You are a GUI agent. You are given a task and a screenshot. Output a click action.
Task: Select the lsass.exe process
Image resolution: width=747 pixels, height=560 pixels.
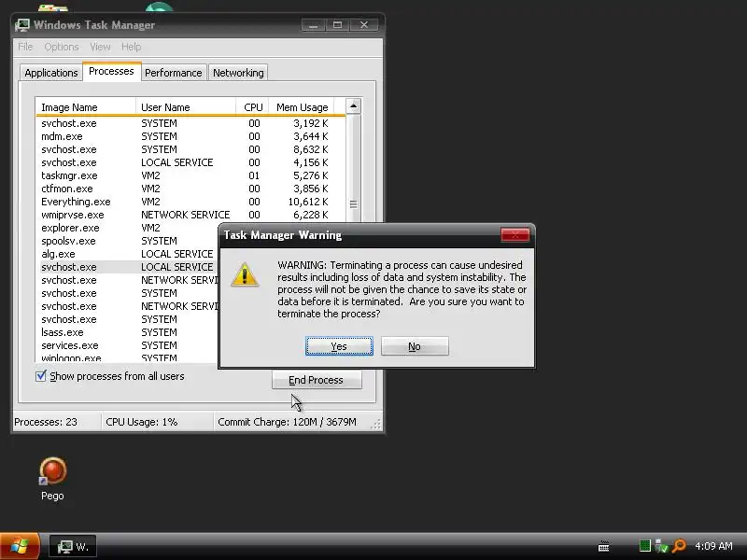128,332
